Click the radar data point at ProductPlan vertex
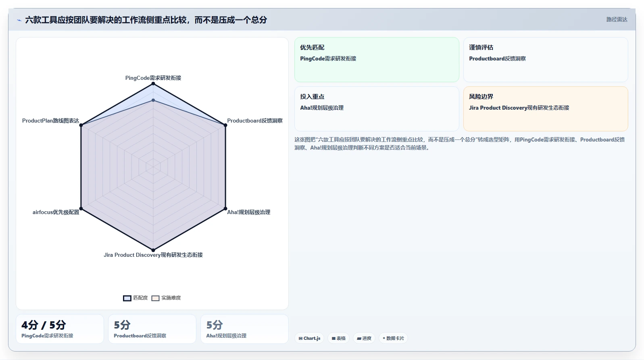Viewport: 644px width, 360px height. [81, 125]
